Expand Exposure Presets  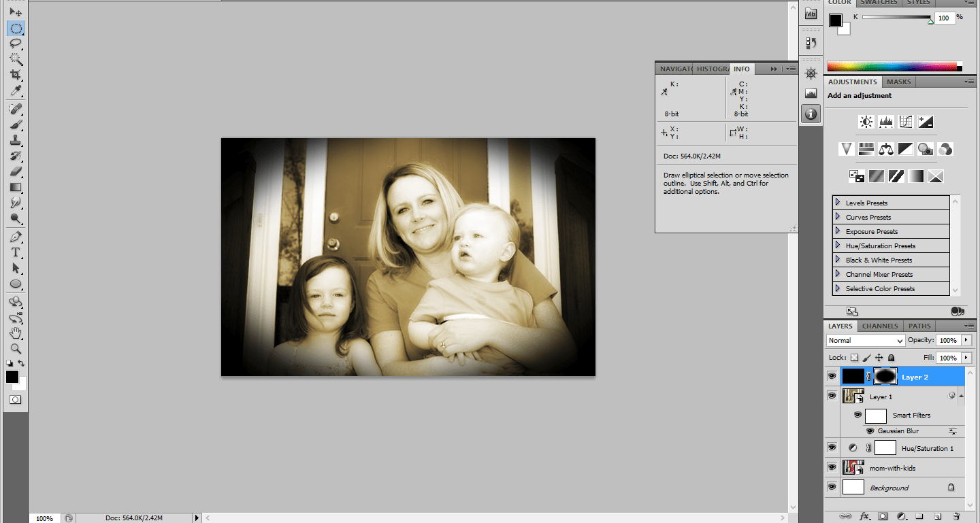(838, 231)
